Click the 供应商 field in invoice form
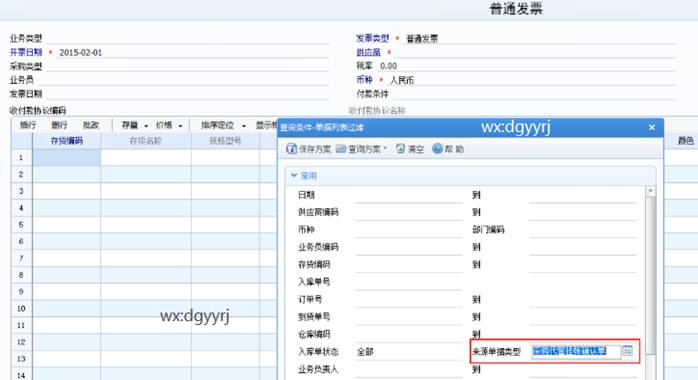Screen dimensions: 698x380 point(536,53)
